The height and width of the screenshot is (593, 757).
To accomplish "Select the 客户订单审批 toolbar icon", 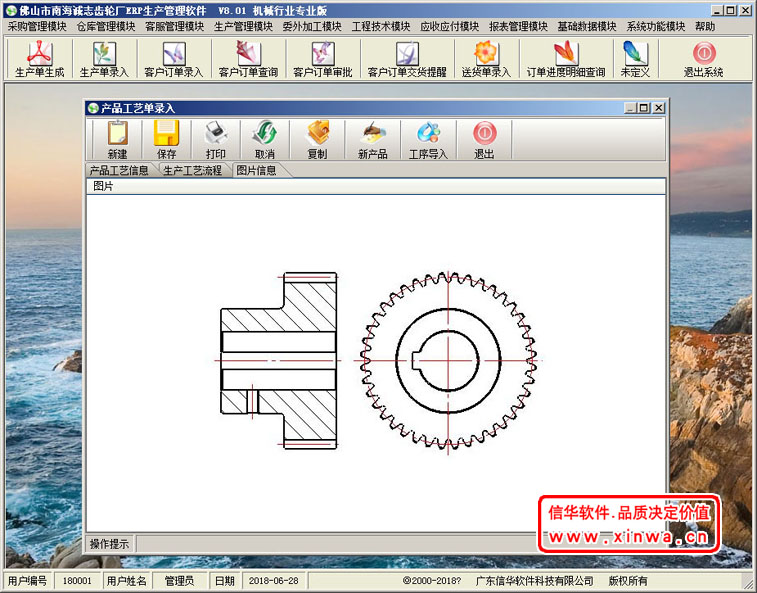I will 322,59.
